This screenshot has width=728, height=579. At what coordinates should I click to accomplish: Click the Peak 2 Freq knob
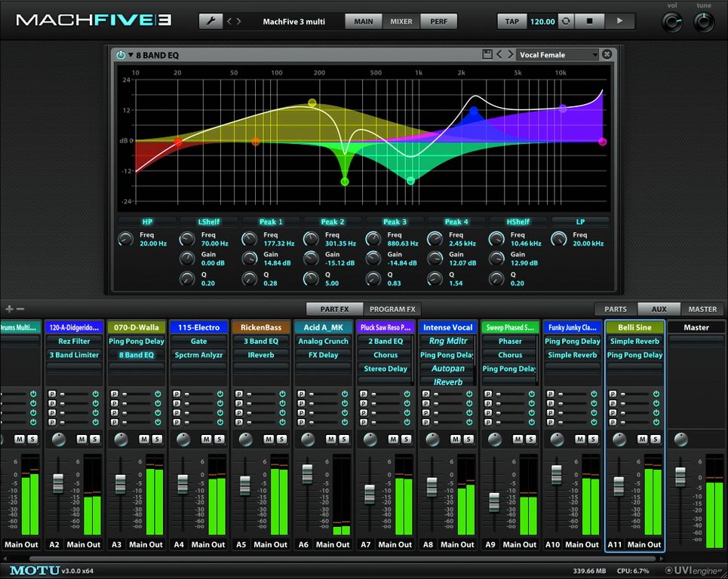click(311, 239)
